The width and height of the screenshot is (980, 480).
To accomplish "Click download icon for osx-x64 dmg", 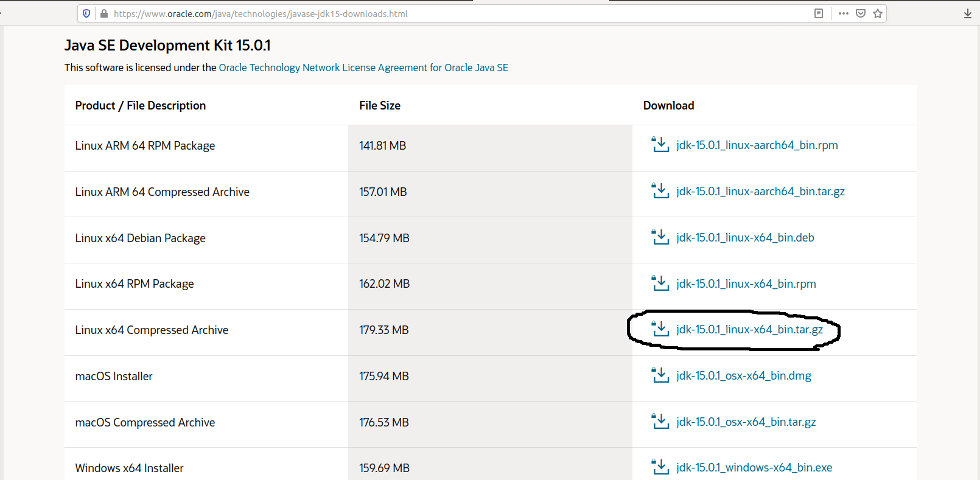I will click(660, 375).
